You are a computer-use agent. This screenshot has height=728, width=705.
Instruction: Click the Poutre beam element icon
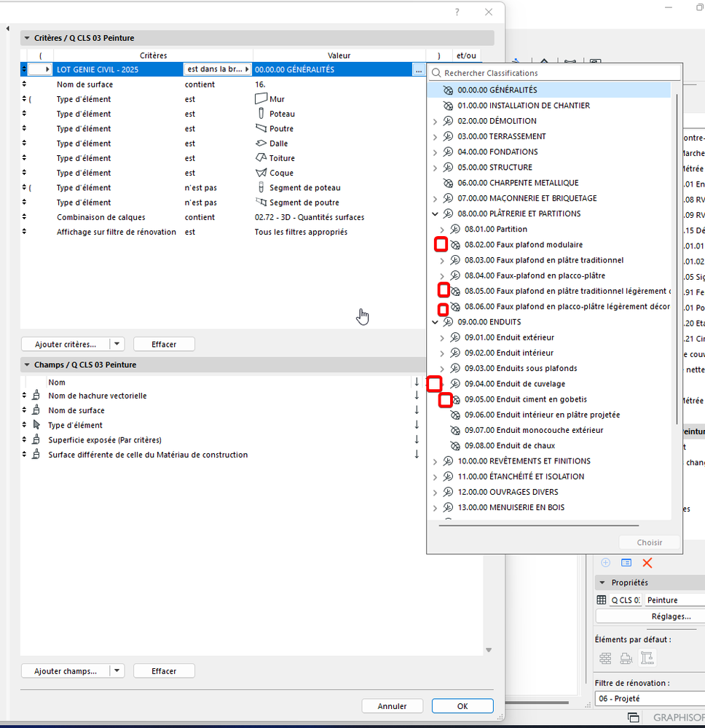coord(261,128)
